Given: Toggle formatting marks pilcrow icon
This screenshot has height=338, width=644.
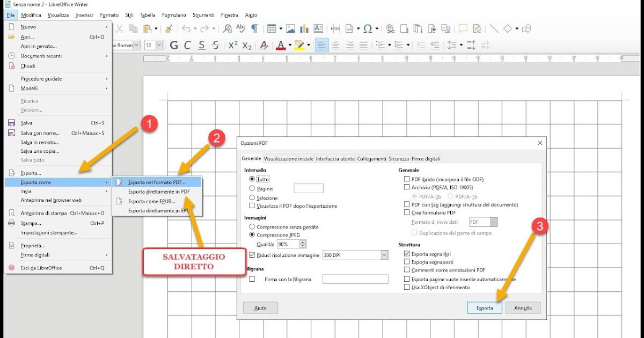Looking at the screenshot, I should [x=254, y=29].
